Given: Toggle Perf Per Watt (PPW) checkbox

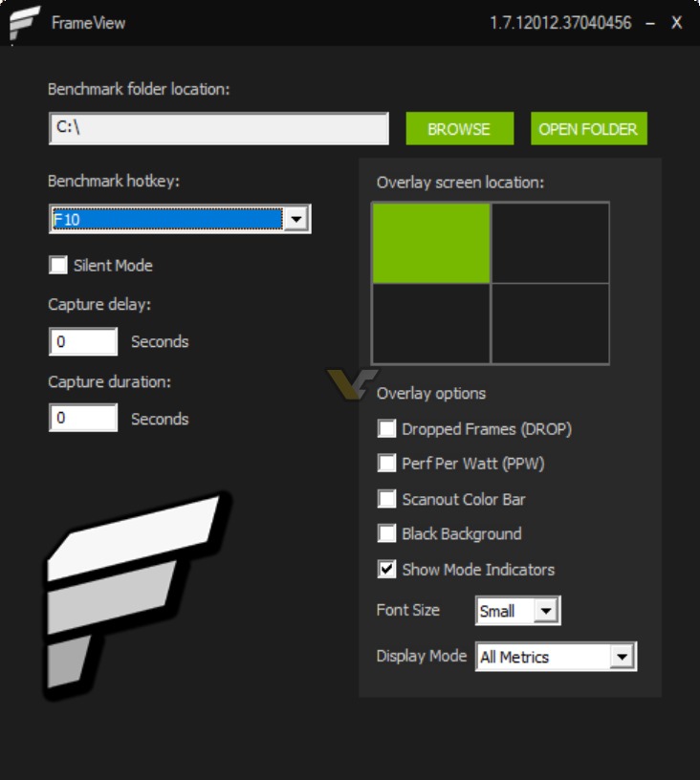Looking at the screenshot, I should (386, 464).
